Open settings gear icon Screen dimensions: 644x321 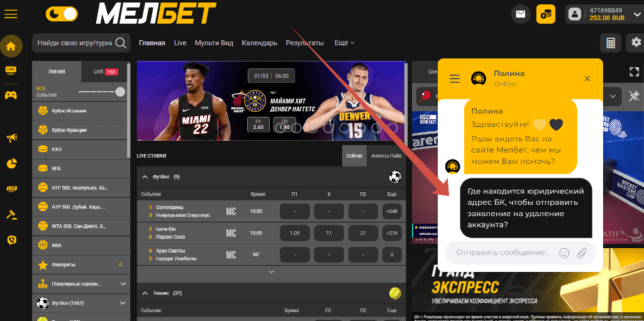pos(635,43)
